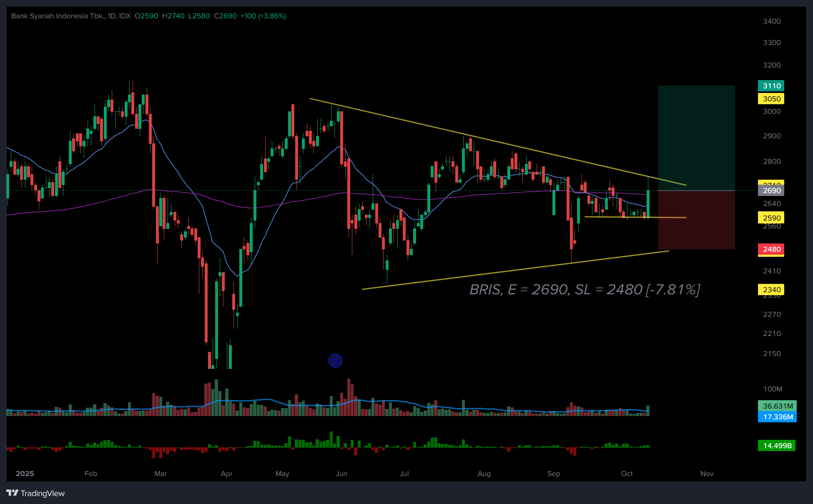Click the yellow 2590 support level label
This screenshot has width=813, height=504.
(x=771, y=218)
